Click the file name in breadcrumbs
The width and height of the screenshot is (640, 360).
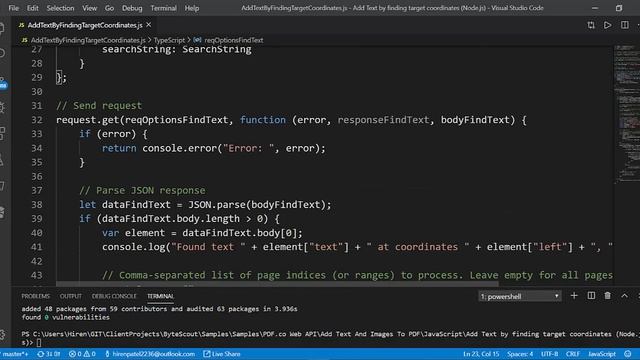pyautogui.click(x=88, y=40)
